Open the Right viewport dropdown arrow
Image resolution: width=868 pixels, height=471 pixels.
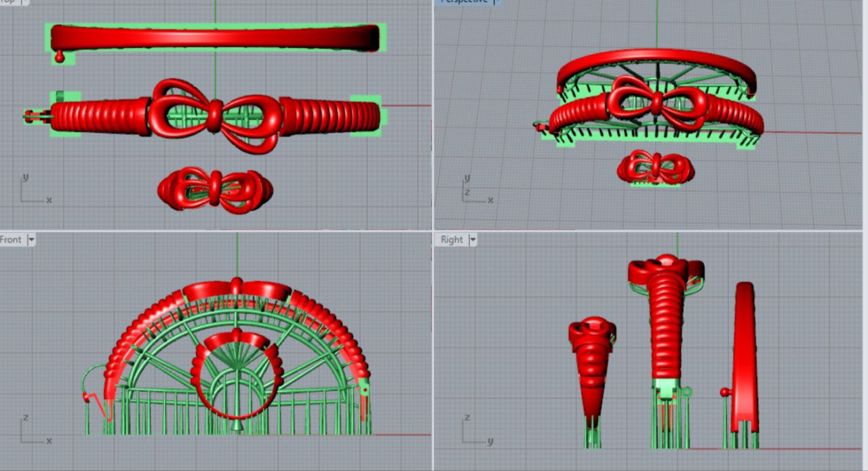click(473, 240)
